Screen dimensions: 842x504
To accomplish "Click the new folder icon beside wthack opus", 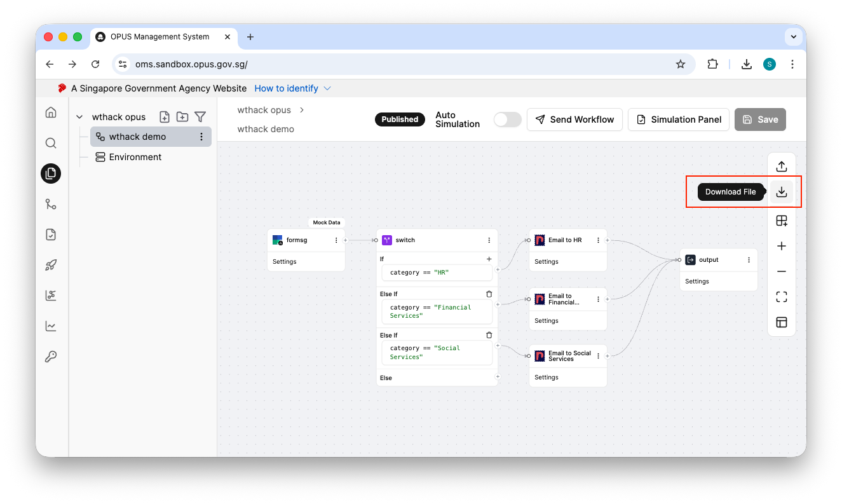I will [182, 116].
